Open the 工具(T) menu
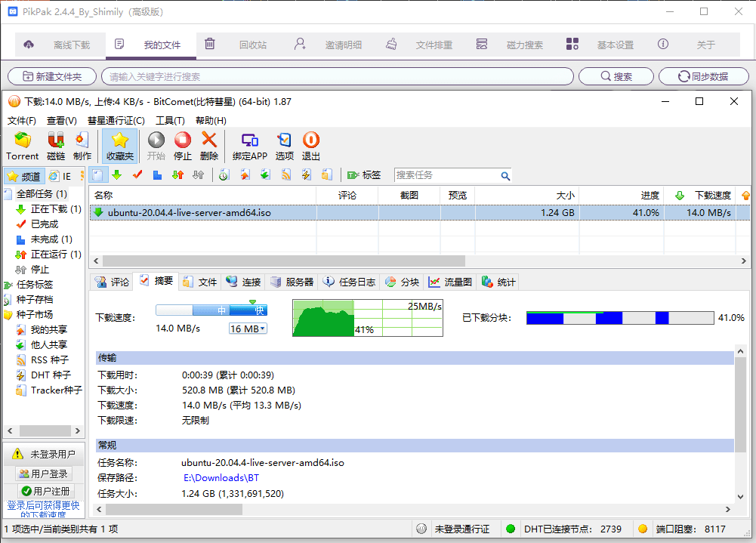 [x=170, y=121]
